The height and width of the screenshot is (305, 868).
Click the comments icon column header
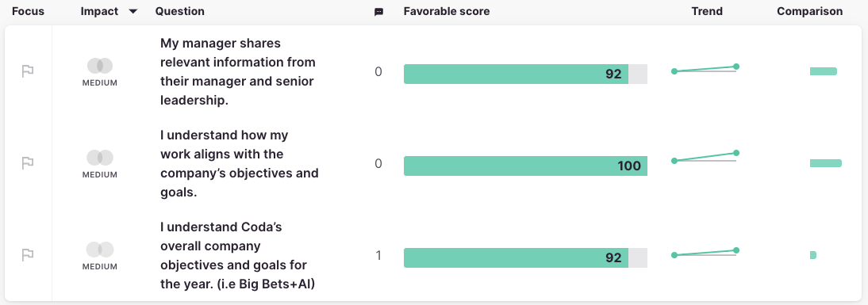tap(378, 12)
